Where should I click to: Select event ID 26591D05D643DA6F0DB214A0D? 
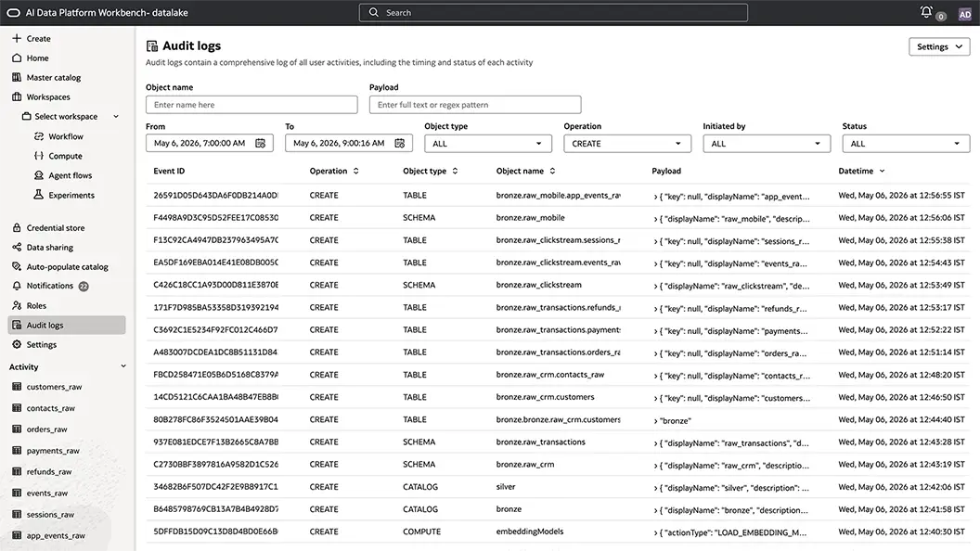pyautogui.click(x=215, y=195)
